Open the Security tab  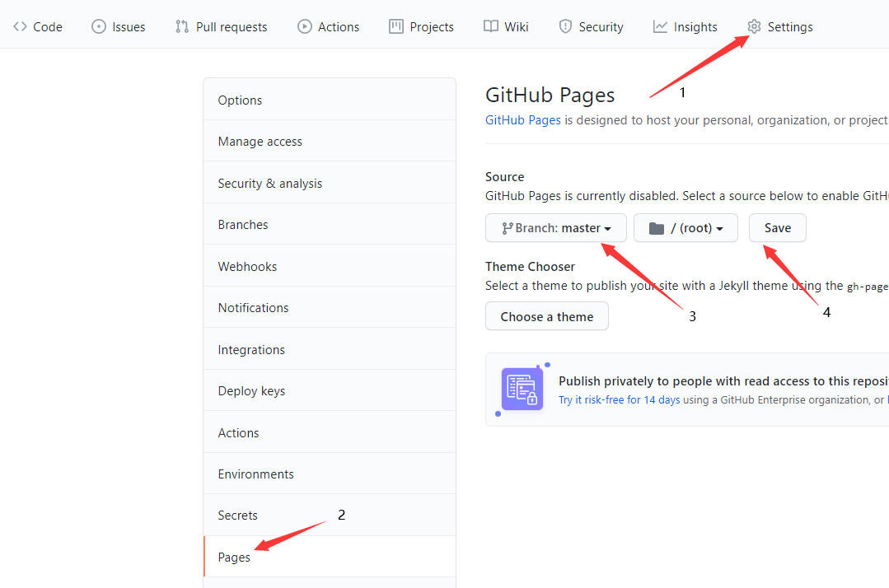(591, 26)
